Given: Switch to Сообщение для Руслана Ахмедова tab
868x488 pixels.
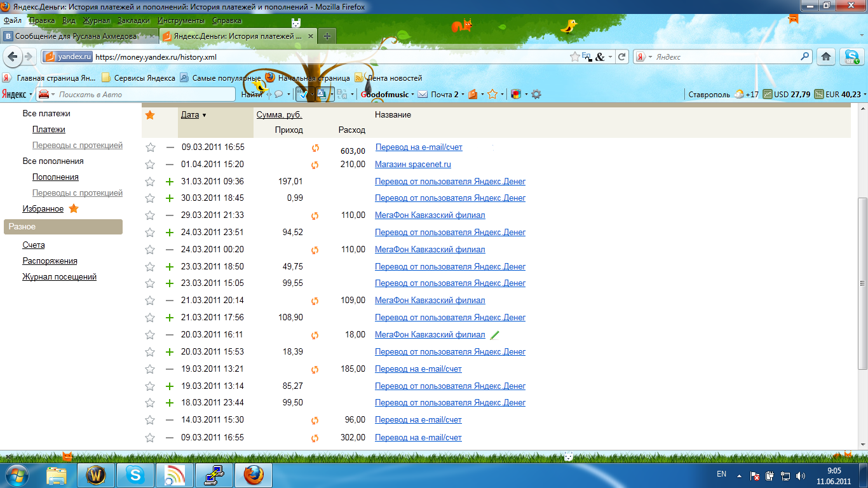Looking at the screenshot, I should [x=79, y=36].
